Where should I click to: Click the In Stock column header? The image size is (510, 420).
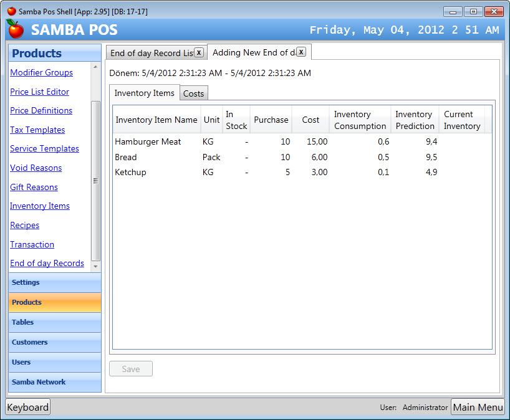pyautogui.click(x=236, y=120)
